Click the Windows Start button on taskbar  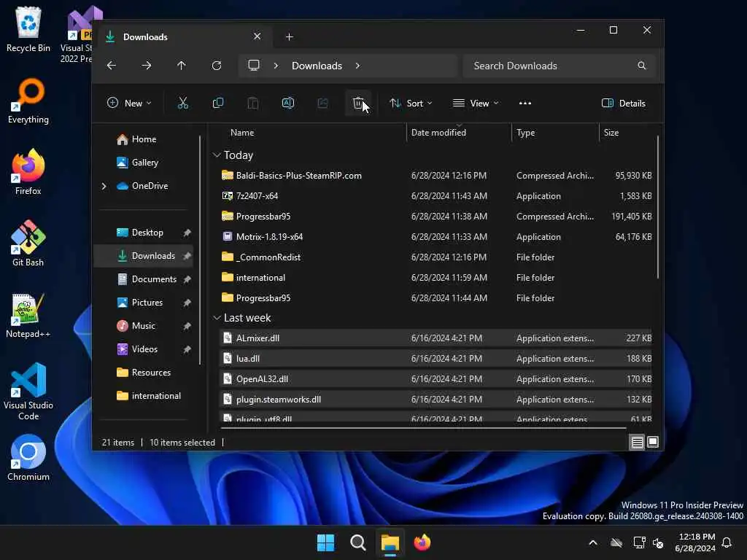coord(325,542)
